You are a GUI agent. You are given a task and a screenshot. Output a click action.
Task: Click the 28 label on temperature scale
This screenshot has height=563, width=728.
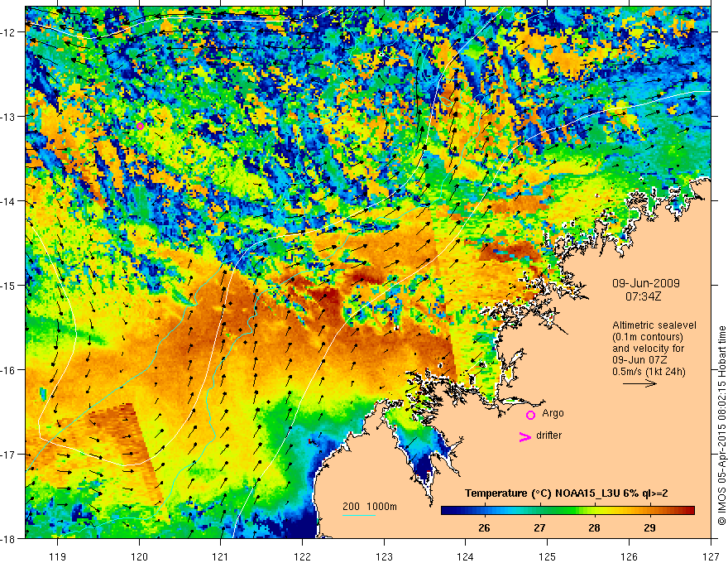click(594, 527)
